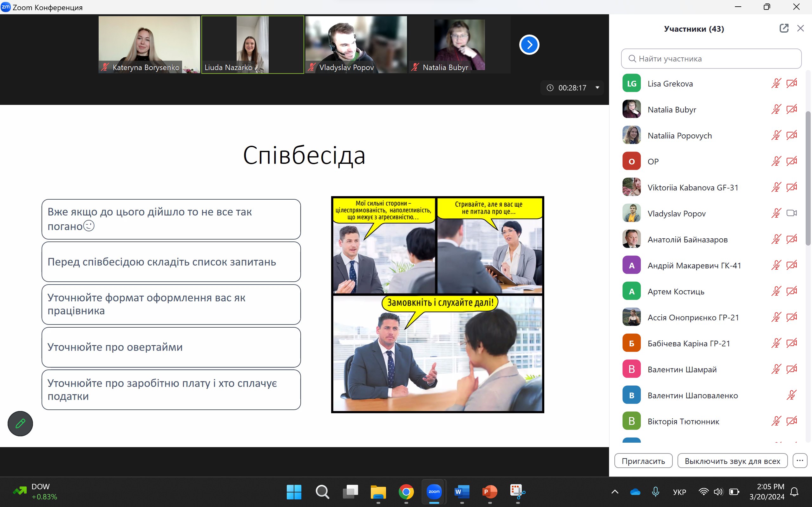
Task: Select Анатолій Байназаров in participants list
Action: coord(687,240)
